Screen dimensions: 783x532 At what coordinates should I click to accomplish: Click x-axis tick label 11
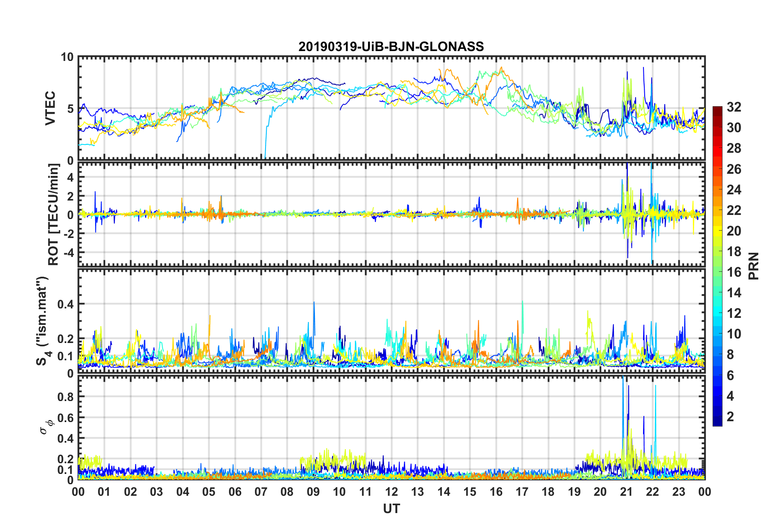(366, 492)
